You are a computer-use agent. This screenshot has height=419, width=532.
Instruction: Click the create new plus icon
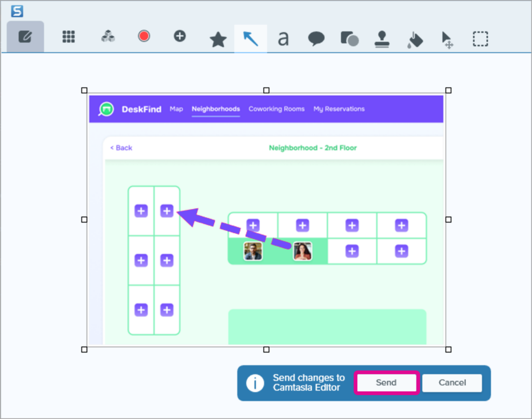click(x=180, y=36)
